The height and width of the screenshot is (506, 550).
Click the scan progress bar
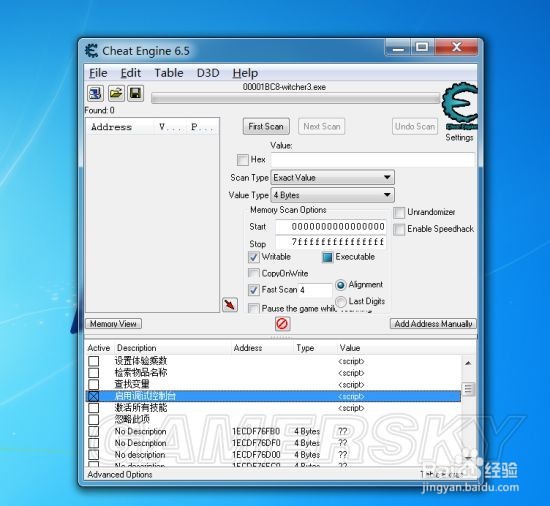point(295,99)
